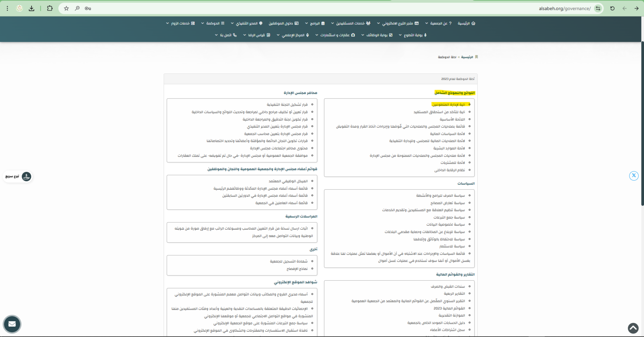Open the browser downloads icon
The image size is (644, 337).
coord(31,8)
